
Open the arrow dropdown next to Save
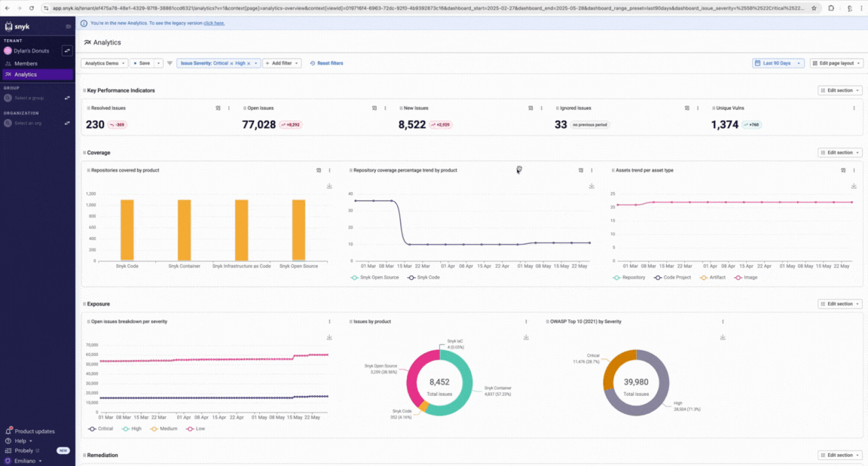coord(158,63)
